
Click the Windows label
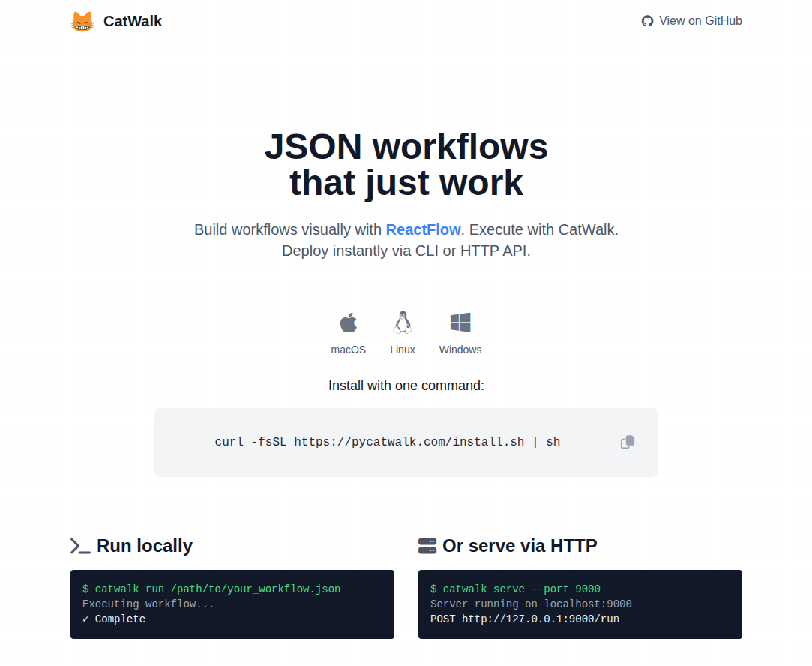point(460,349)
